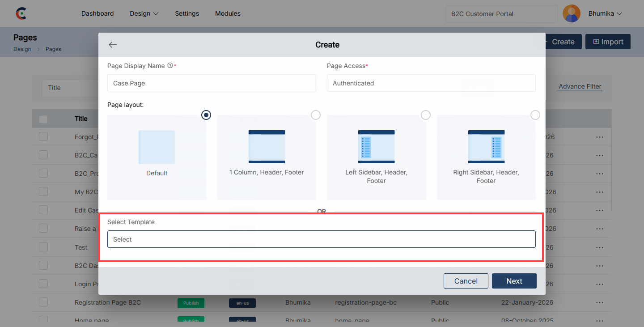Click the help icon beside Page Display Name
This screenshot has height=327, width=644.
coord(170,66)
